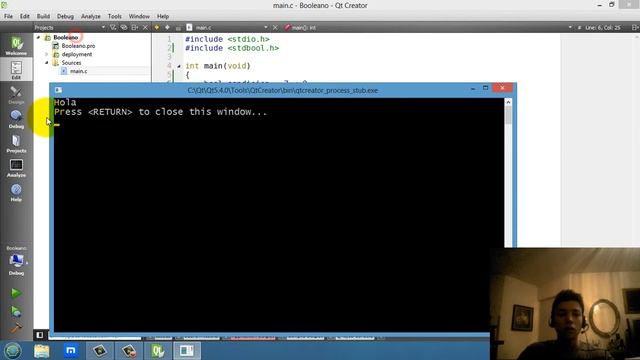The width and height of the screenshot is (640, 360).
Task: Run the project with green arrow
Action: pos(16,293)
